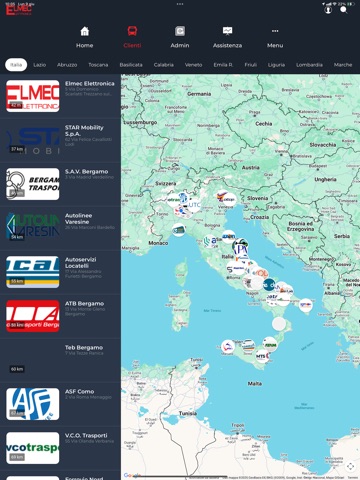
Task: Open the Autolinee Varesine client entry
Action: coord(60,228)
